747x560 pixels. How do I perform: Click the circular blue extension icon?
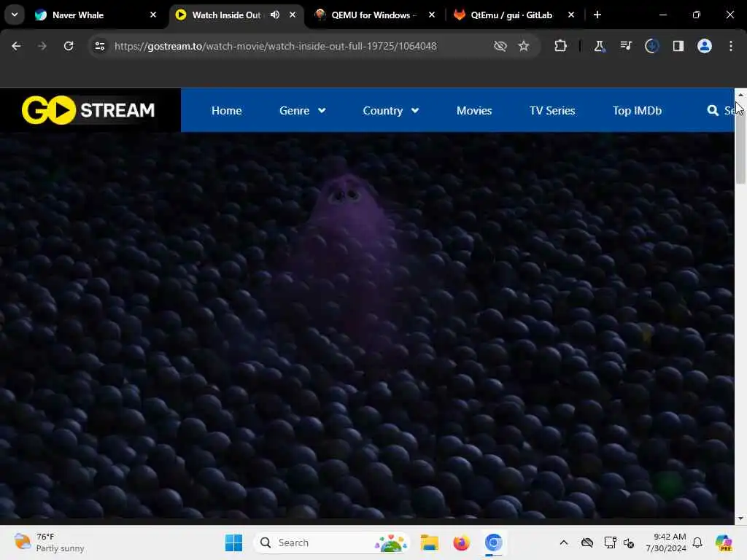[x=651, y=46]
